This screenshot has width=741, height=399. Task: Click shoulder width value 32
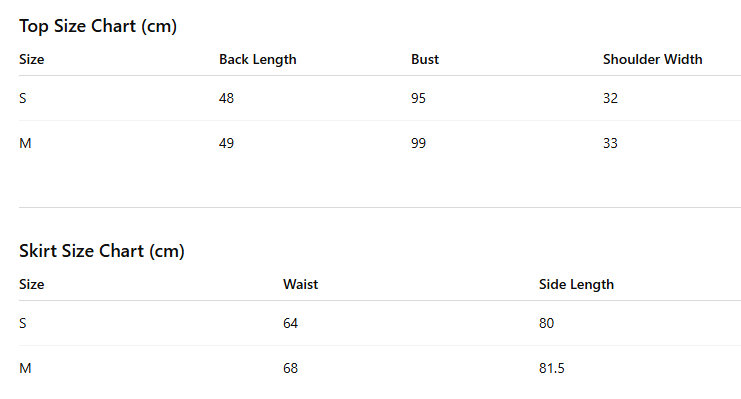[610, 98]
